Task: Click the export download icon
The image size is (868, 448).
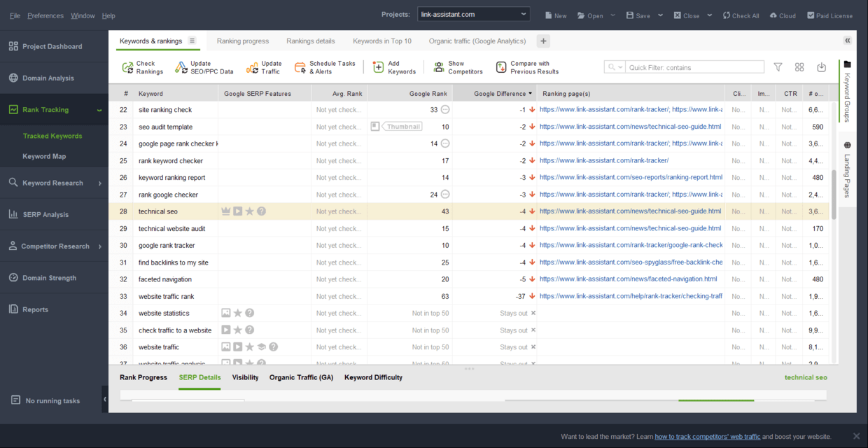Action: [x=821, y=67]
